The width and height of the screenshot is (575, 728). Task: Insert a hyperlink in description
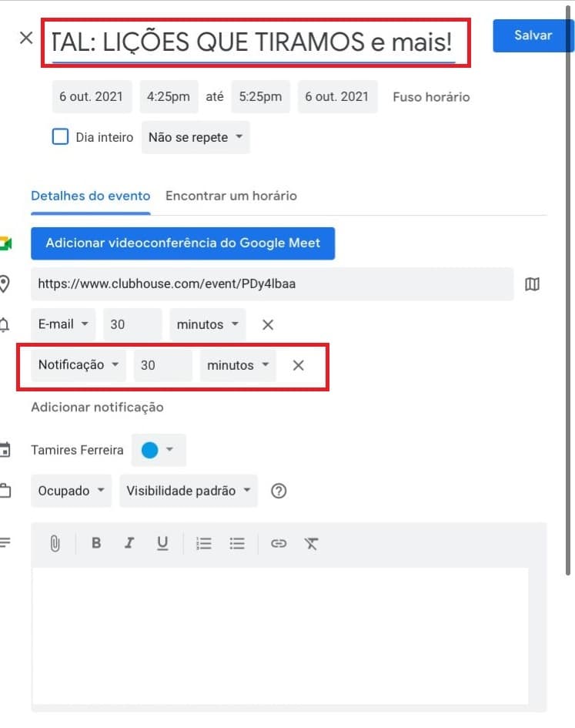pyautogui.click(x=279, y=543)
